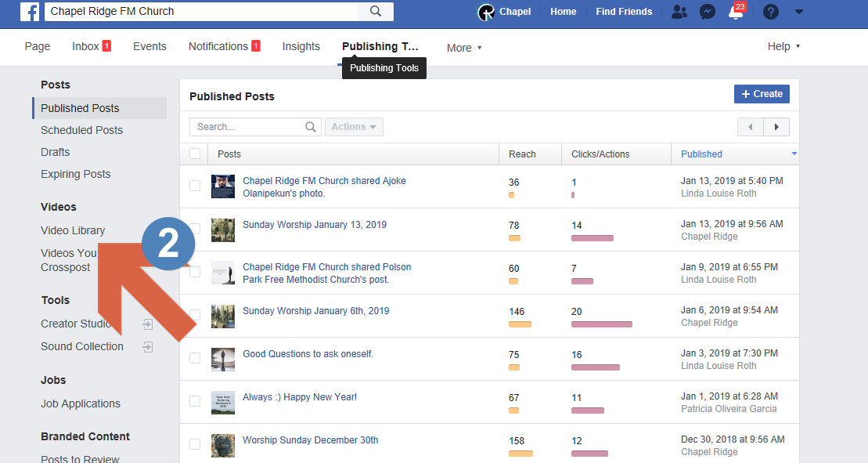Click clicks bar showing 20 clicks

point(602,324)
